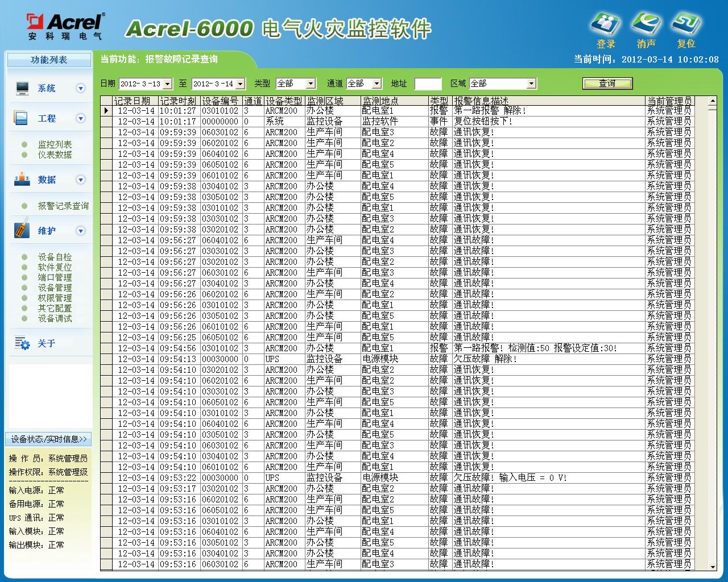Click the 数据 data icon in sidebar

22,180
